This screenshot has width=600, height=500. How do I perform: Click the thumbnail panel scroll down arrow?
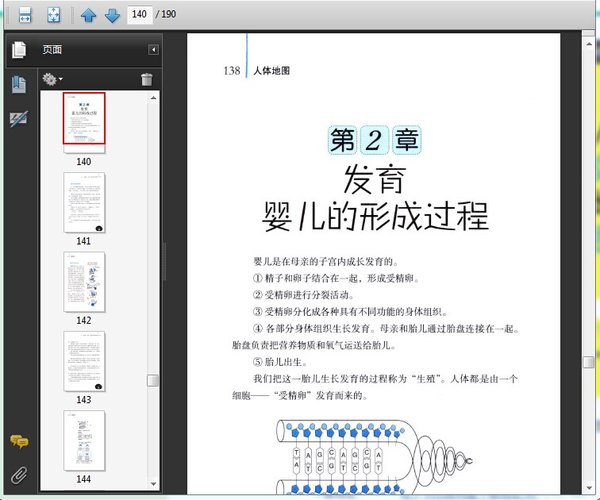(153, 484)
